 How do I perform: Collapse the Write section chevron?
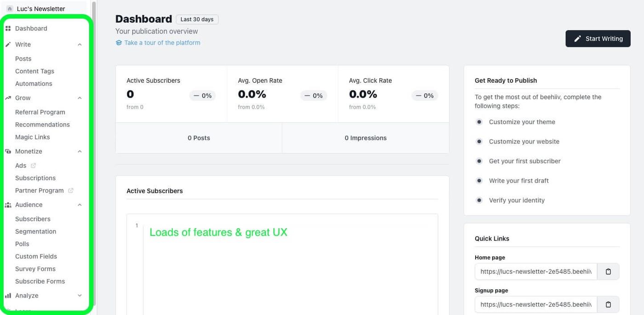80,45
